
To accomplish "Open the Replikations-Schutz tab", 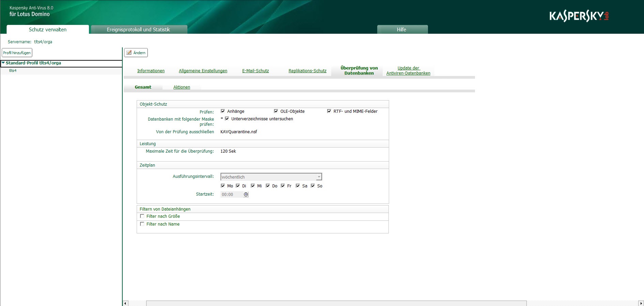I will click(307, 71).
